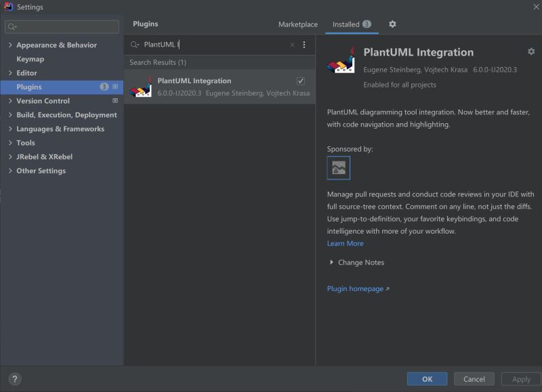
Task: Select Keymap in the settings tree
Action: [30, 59]
